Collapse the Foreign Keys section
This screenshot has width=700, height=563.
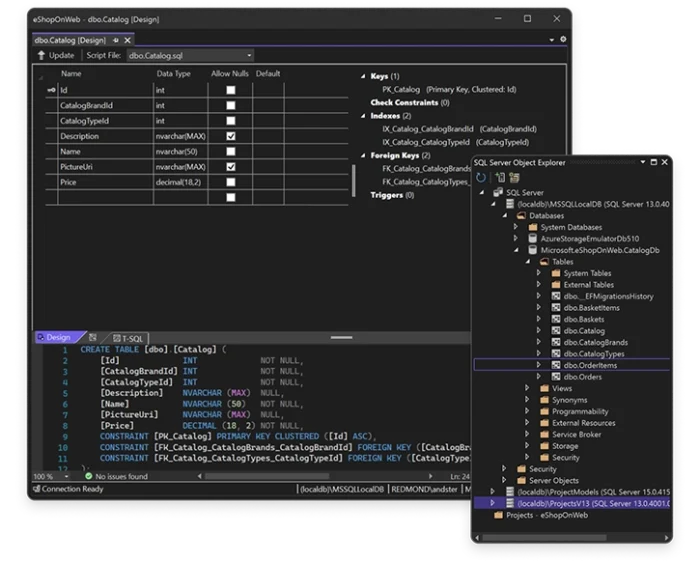pyautogui.click(x=362, y=156)
